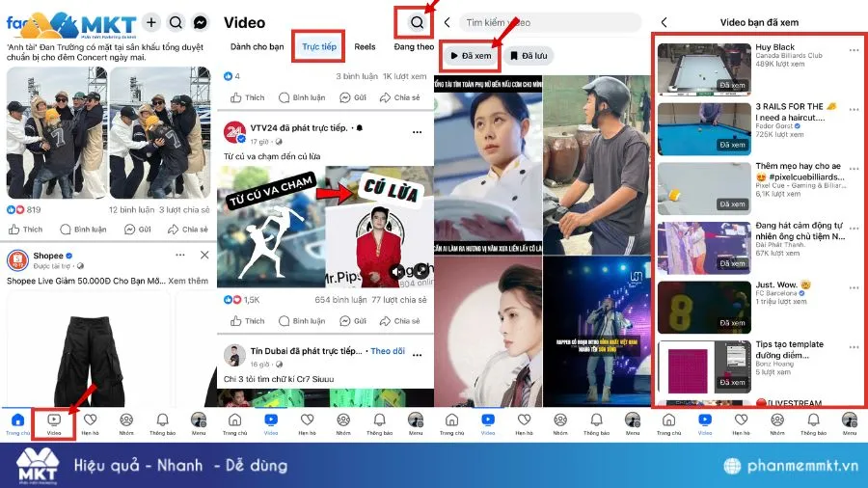Open Hẹn hò icon in fourth panel bottom bar
This screenshot has width=868, height=488.
(741, 424)
